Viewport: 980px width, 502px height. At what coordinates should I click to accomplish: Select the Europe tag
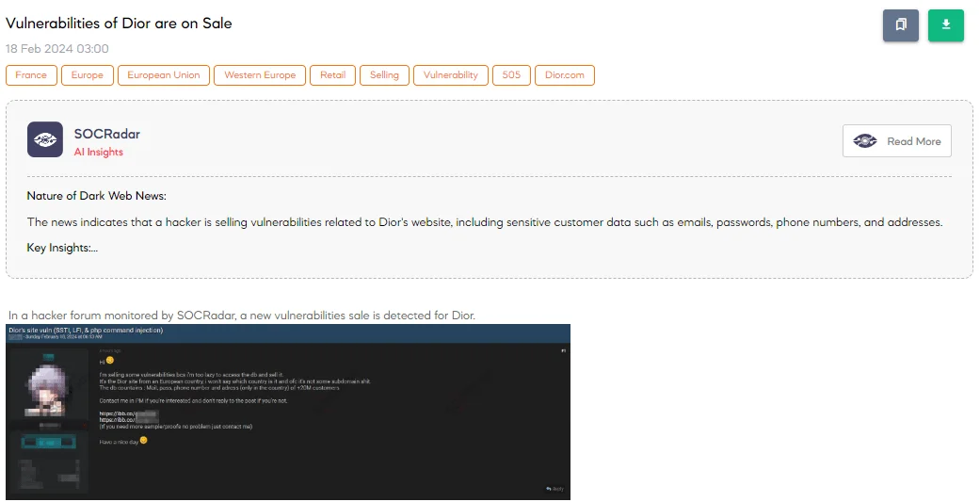[88, 75]
